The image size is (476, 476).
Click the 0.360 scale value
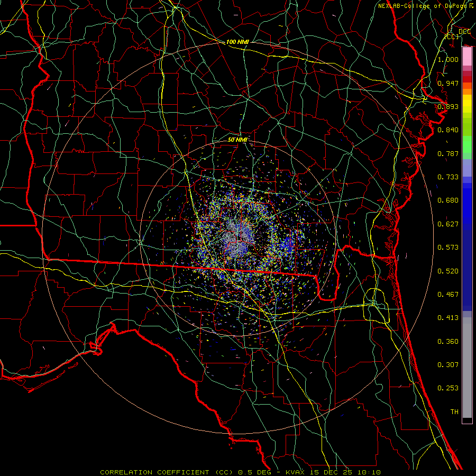pos(448,342)
